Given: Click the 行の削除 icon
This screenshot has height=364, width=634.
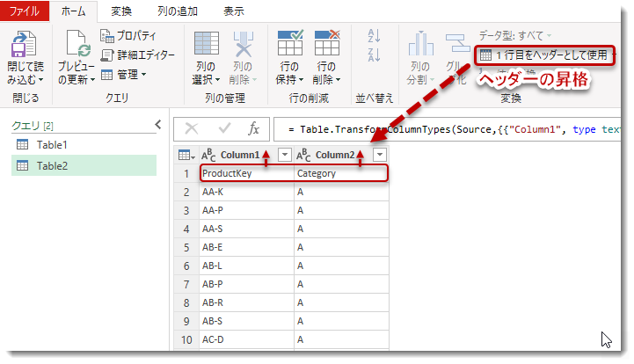Looking at the screenshot, I should pos(327,42).
